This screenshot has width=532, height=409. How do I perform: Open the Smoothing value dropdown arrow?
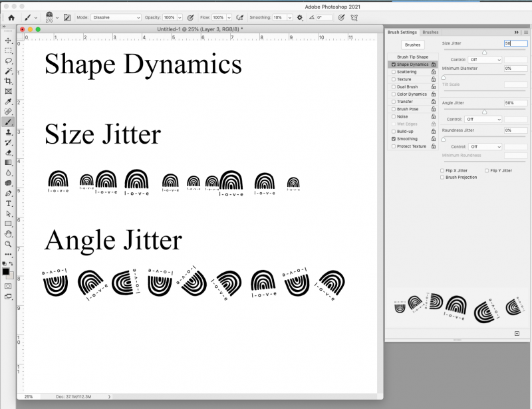(290, 17)
